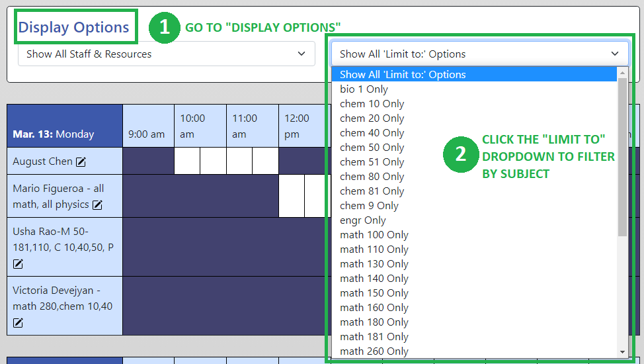This screenshot has width=644, height=364.
Task: Click dropdown list scroll up arrow
Action: click(x=623, y=73)
